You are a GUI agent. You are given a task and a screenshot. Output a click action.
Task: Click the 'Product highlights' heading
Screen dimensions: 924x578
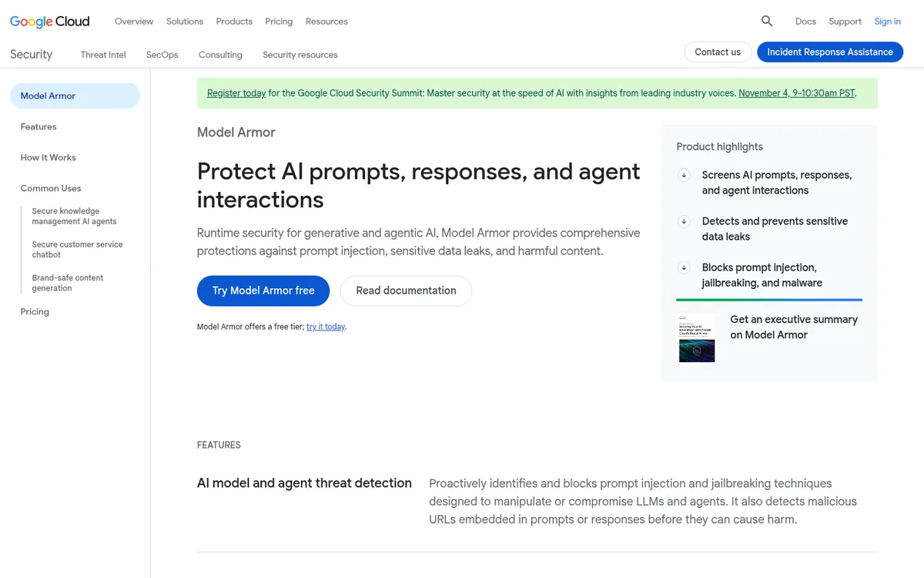[x=720, y=146]
